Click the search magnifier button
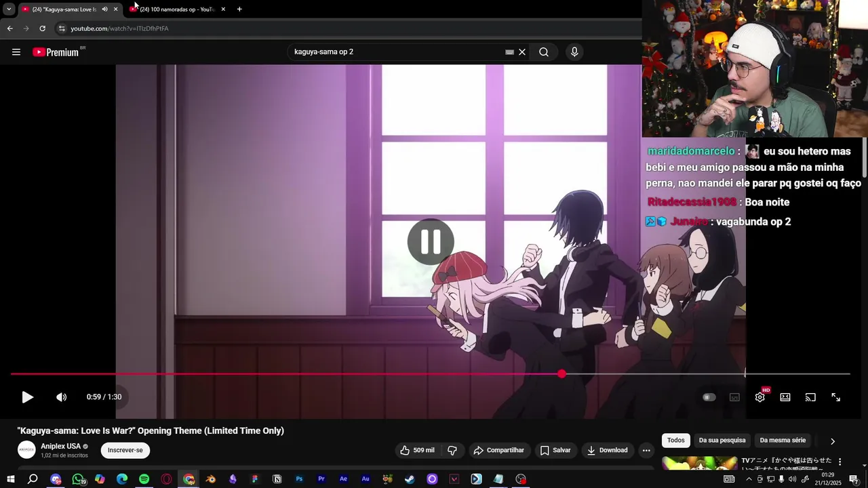The height and width of the screenshot is (488, 868). [544, 52]
